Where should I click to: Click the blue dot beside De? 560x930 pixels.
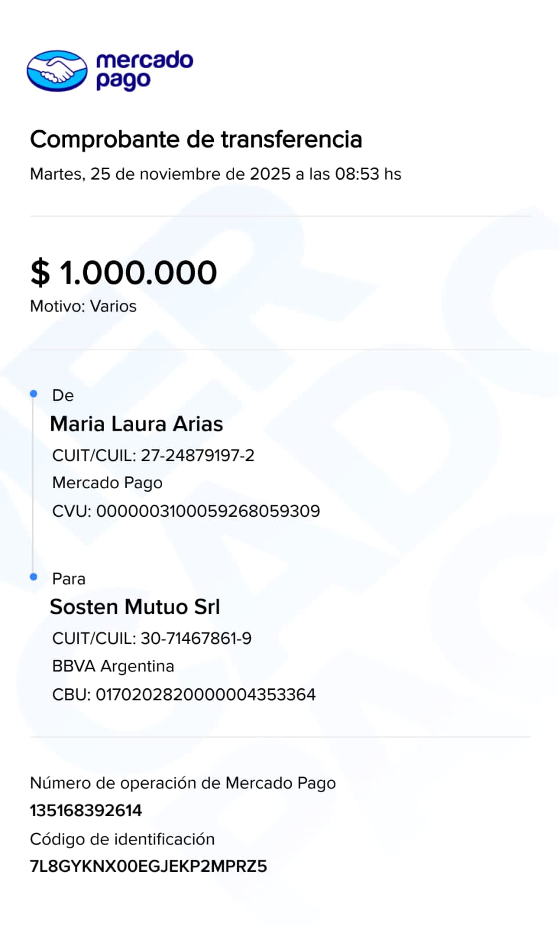pos(34,394)
